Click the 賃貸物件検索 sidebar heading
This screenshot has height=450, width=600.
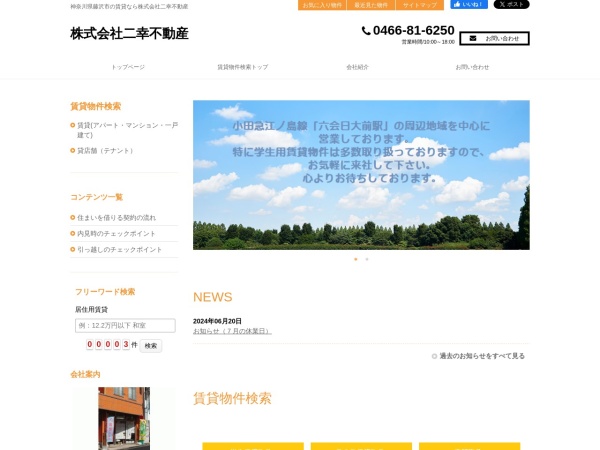click(96, 106)
